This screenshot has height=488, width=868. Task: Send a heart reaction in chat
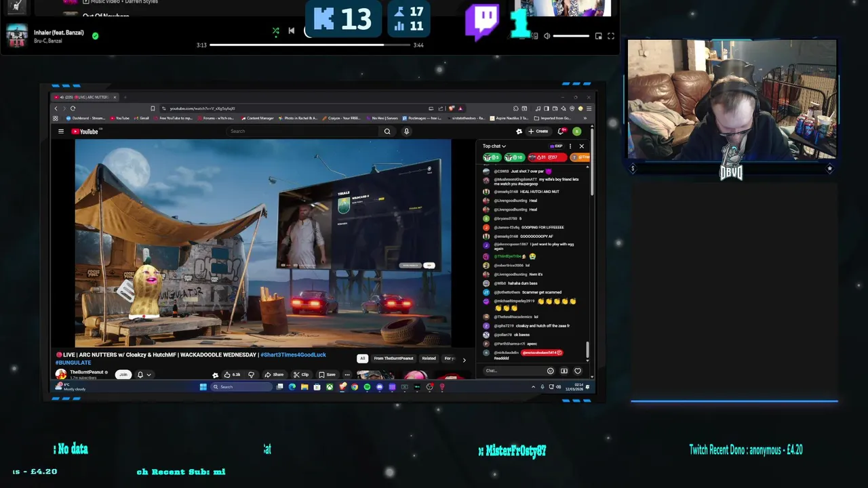click(578, 371)
